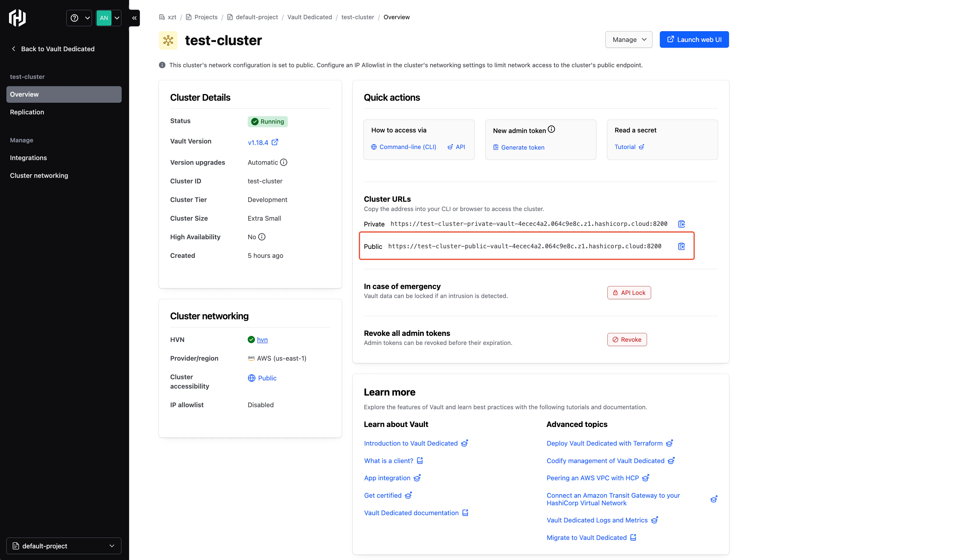Screen dimensions: 975x560
Task: Click the HashiCorp logo icon
Action: coord(17,18)
